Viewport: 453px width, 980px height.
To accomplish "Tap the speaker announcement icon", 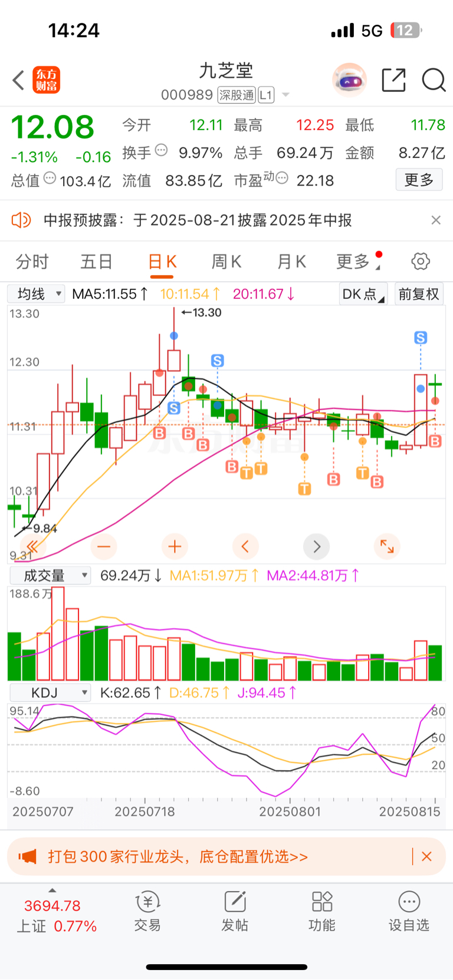I will 21,220.
